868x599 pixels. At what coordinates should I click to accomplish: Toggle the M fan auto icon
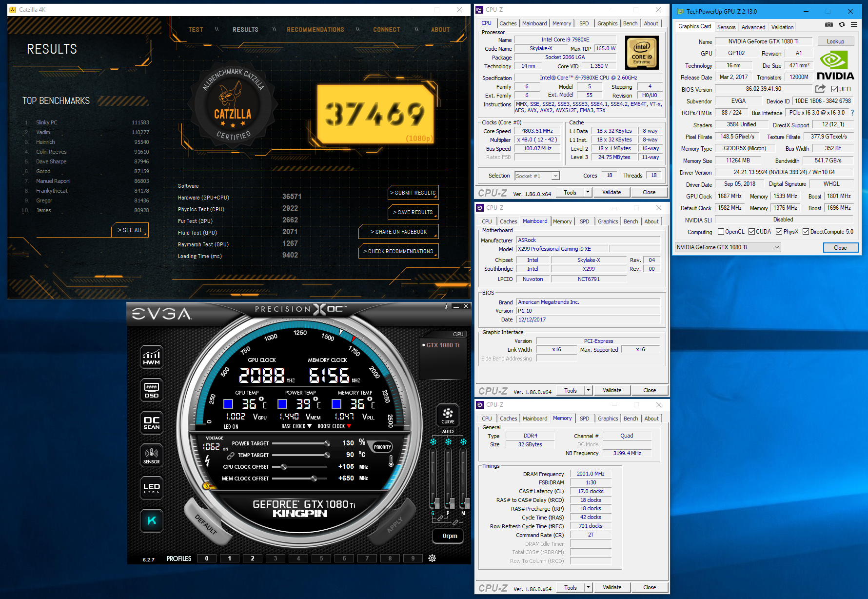coord(463,442)
